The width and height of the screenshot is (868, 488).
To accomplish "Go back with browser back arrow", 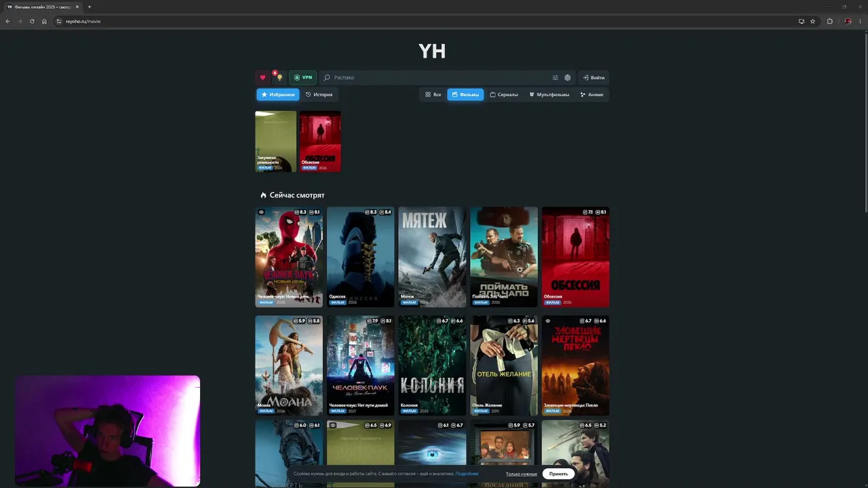I will [x=7, y=21].
